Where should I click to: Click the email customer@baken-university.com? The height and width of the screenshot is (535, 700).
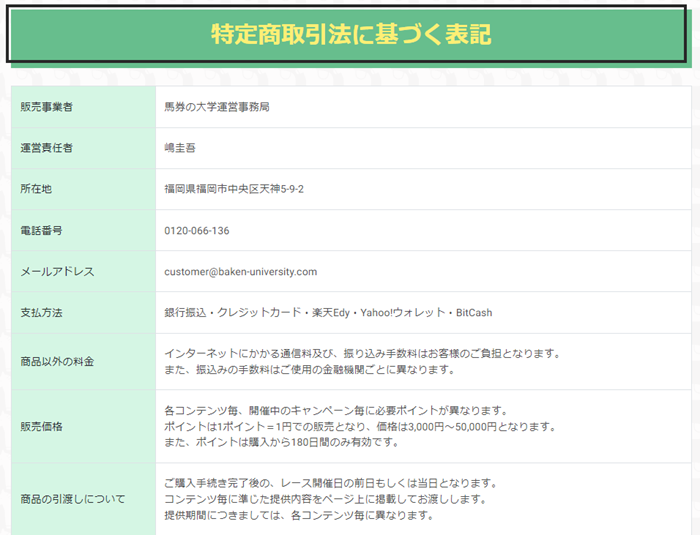(241, 272)
